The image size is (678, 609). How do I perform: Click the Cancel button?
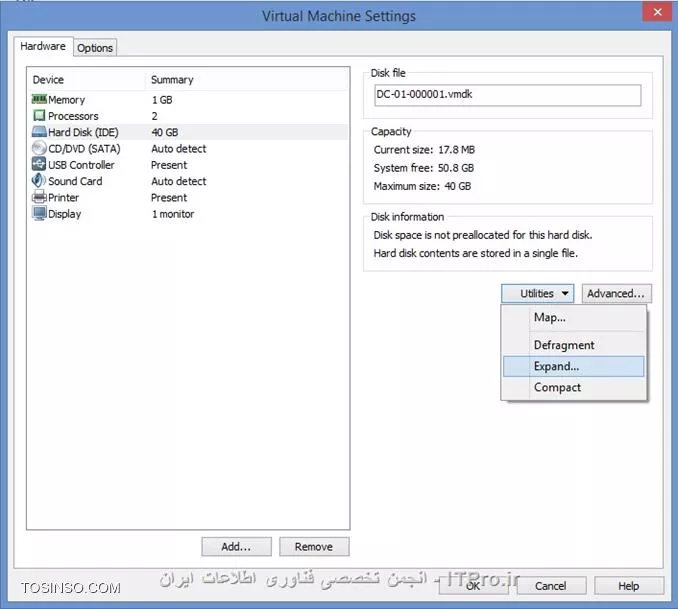551,586
